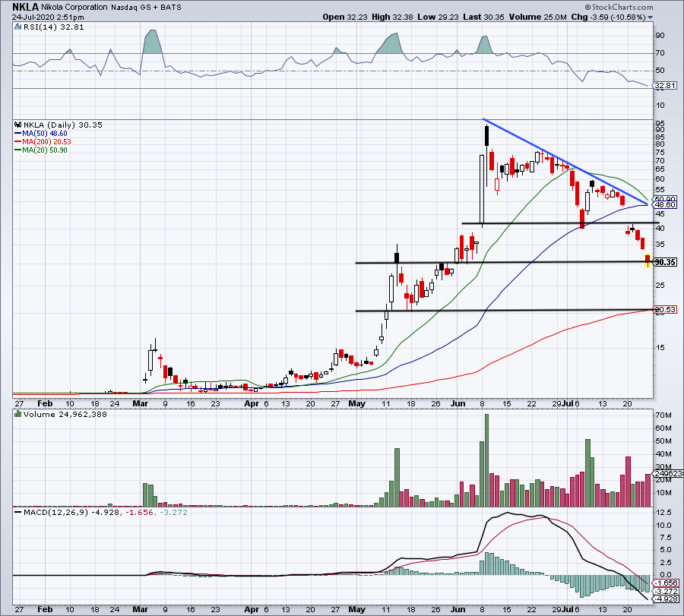
Task: Click the MA(20) 50.90 legend text
Action: (x=45, y=150)
